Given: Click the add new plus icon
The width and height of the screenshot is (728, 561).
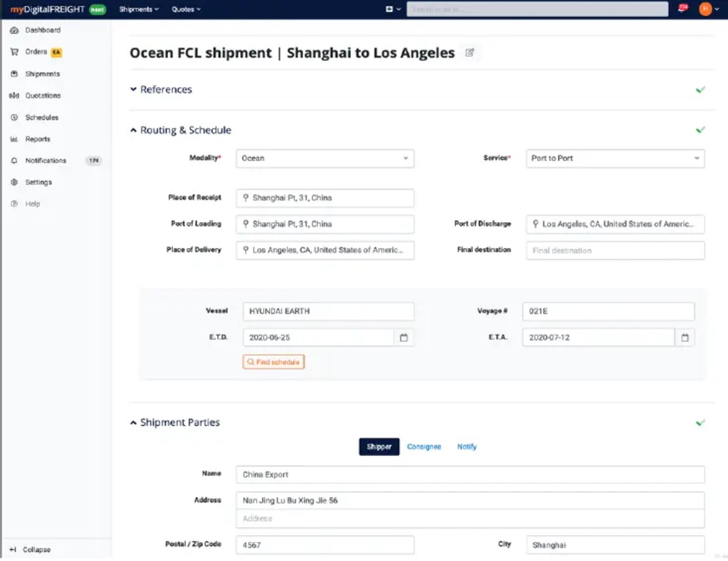Looking at the screenshot, I should click(x=390, y=9).
